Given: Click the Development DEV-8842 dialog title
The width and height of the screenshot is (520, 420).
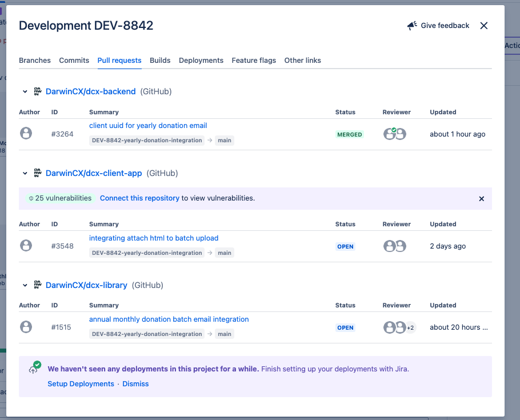Looking at the screenshot, I should [x=86, y=26].
